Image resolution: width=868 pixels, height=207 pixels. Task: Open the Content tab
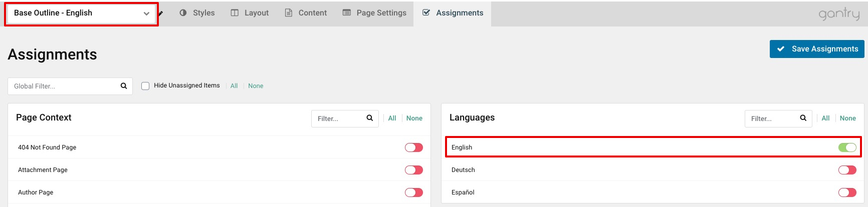(x=306, y=13)
